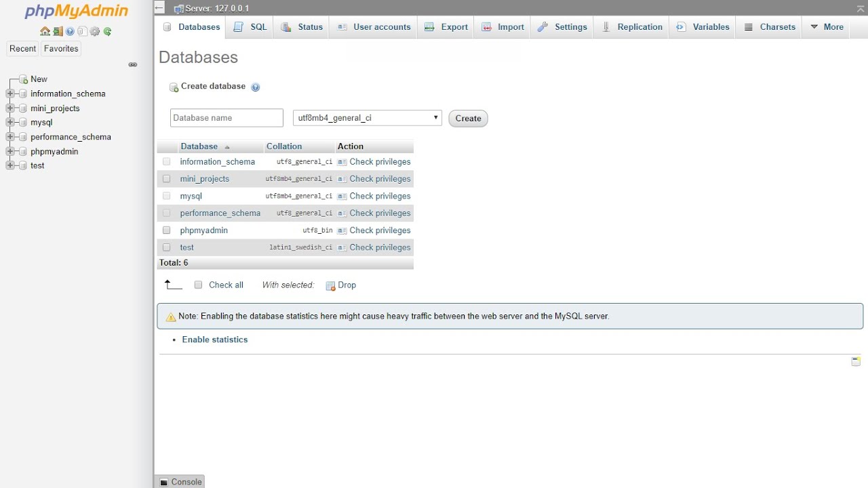This screenshot has width=868, height=488.
Task: Expand phpmyadmin node in tree
Action: coord(10,151)
